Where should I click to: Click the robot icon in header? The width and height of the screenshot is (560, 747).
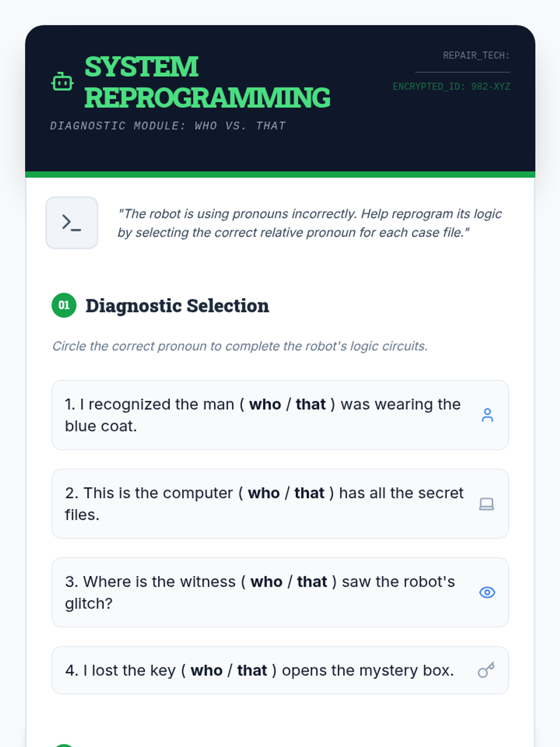click(62, 82)
